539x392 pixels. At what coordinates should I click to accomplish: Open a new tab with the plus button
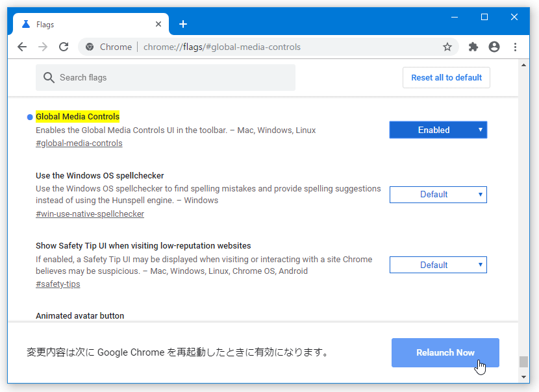183,24
